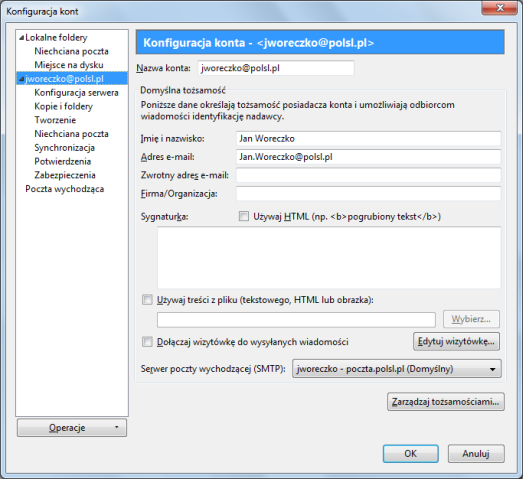Image resolution: width=523 pixels, height=479 pixels.
Task: Click Edytuj wizytówkę button
Action: 456,341
